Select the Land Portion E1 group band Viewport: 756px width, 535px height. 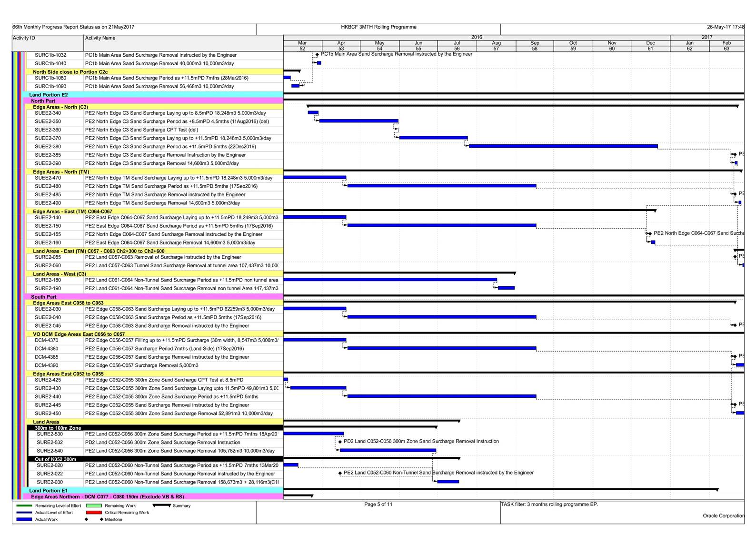point(152,491)
